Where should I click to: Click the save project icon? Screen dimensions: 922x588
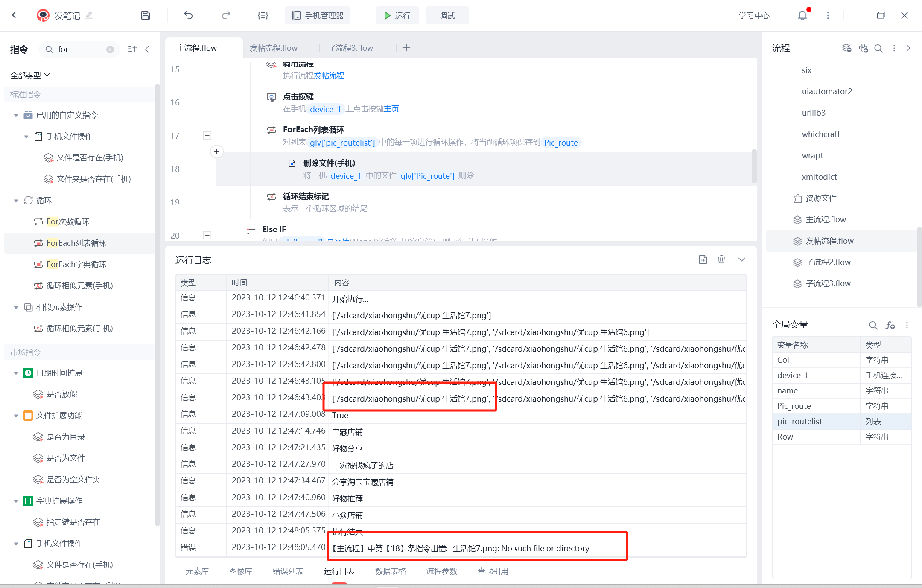[146, 15]
